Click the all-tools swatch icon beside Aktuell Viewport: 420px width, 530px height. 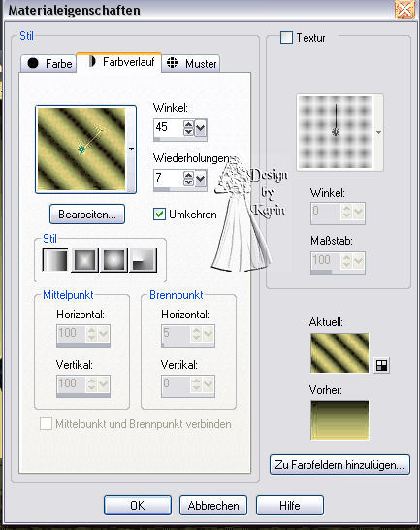[x=382, y=365]
